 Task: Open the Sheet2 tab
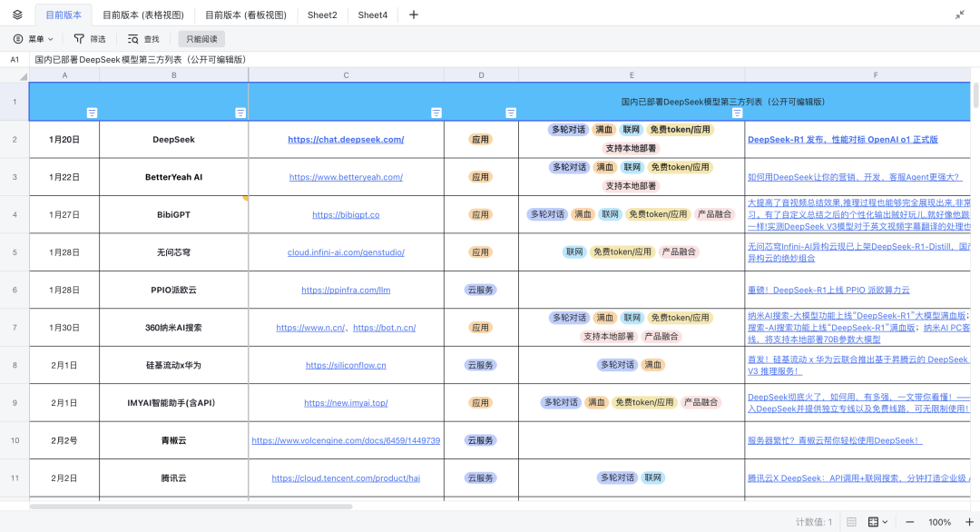point(322,15)
